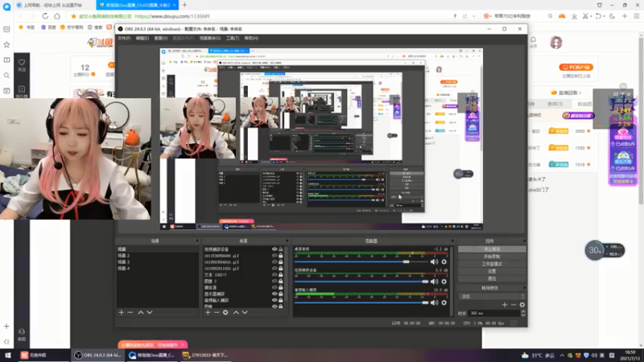Open the 淡出 transition dropdown

click(492, 296)
